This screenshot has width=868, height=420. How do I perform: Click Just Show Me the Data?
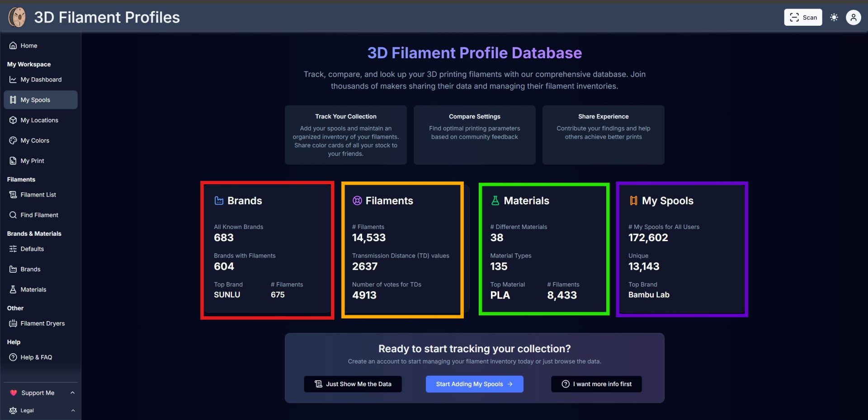[x=353, y=384]
